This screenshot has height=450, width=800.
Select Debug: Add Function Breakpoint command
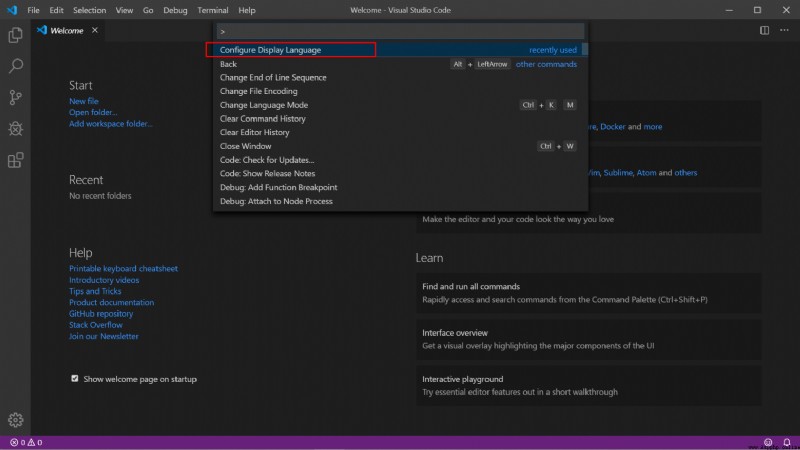pyautogui.click(x=401, y=187)
